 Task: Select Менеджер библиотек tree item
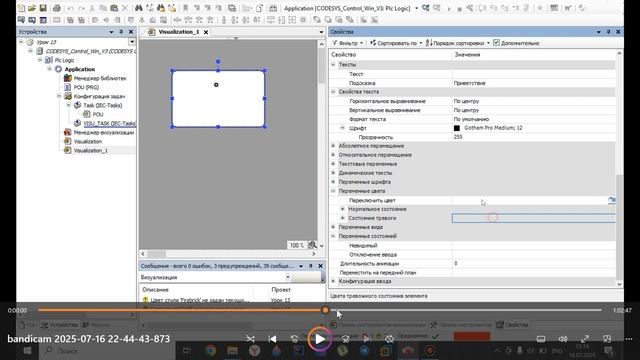100,78
